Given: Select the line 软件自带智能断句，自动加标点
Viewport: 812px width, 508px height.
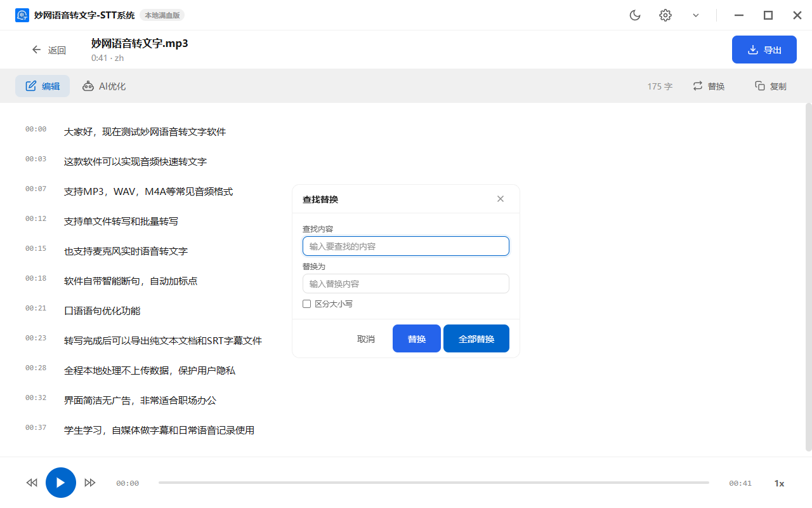Looking at the screenshot, I should click(x=131, y=281).
